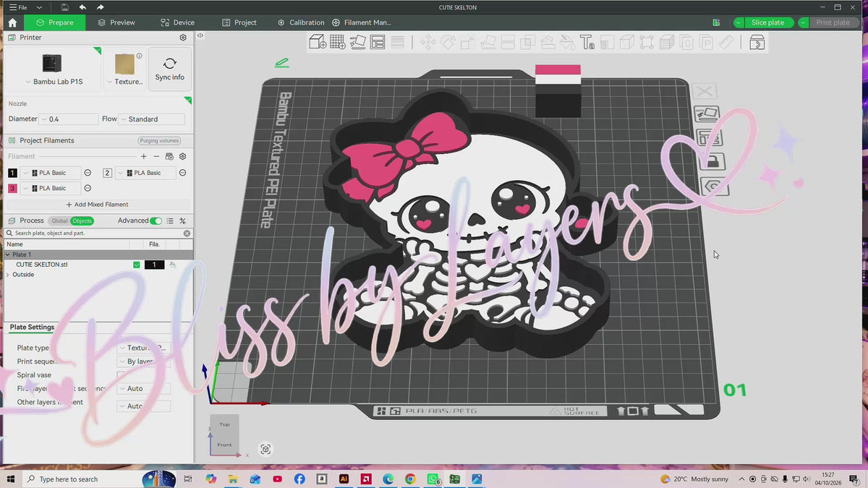The height and width of the screenshot is (488, 868).
Task: Undo the last action
Action: (82, 7)
